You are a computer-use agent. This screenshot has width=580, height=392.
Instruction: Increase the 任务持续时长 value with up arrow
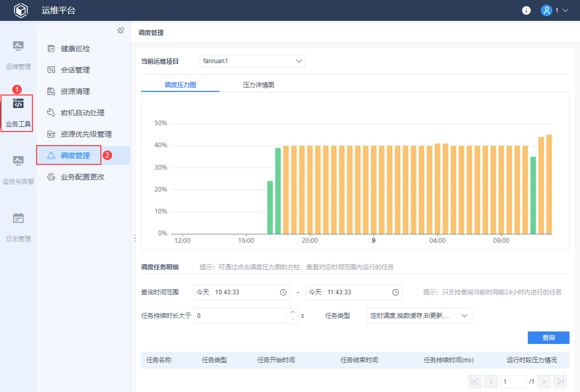click(x=293, y=312)
